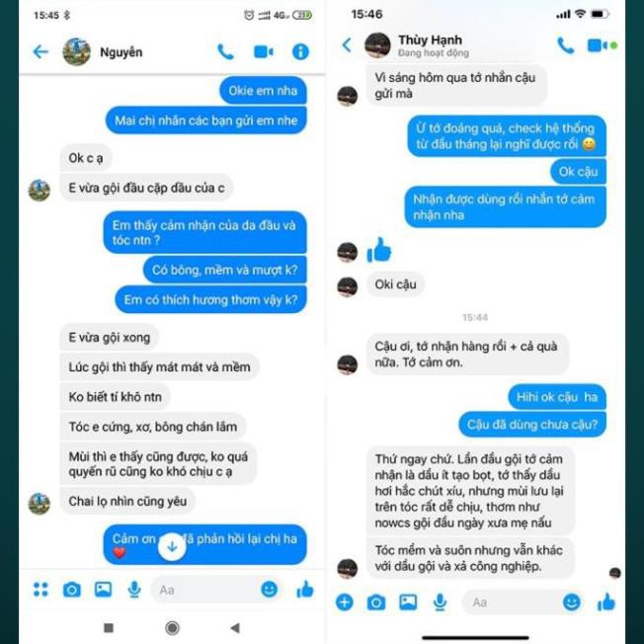
Task: Open plus menu in right chat toolbar
Action: [345, 603]
